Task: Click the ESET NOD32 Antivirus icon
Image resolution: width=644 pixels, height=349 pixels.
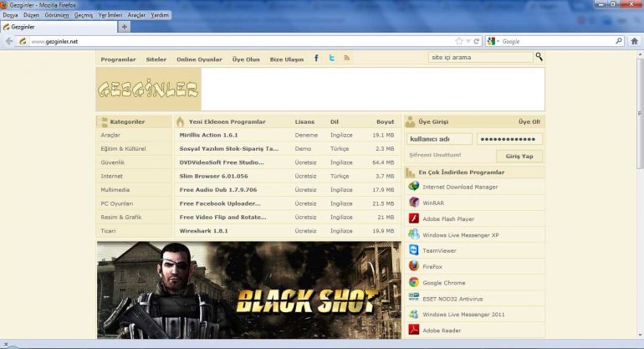Action: 414,298
